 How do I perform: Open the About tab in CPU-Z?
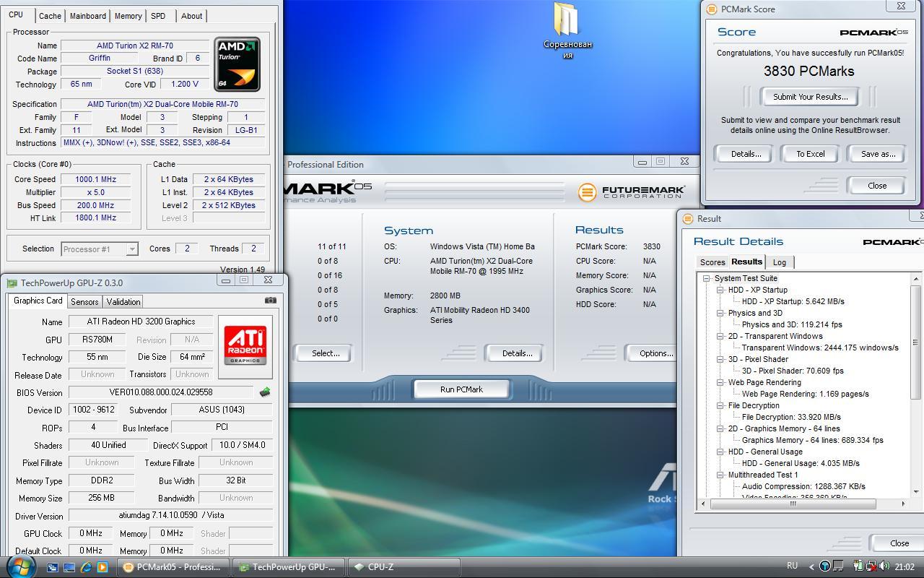pyautogui.click(x=191, y=15)
